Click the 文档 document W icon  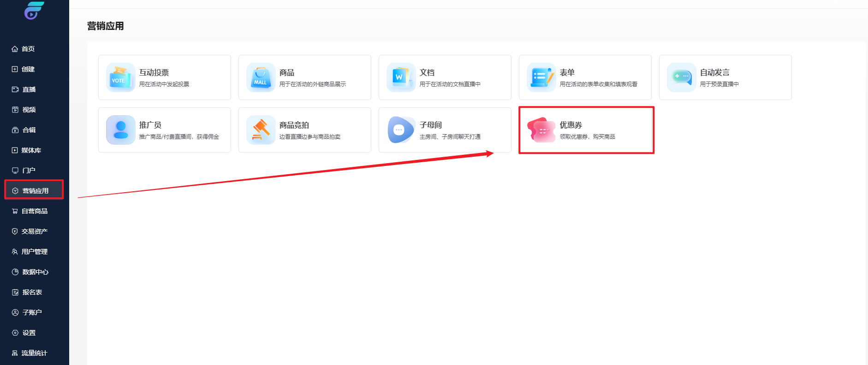pos(401,77)
